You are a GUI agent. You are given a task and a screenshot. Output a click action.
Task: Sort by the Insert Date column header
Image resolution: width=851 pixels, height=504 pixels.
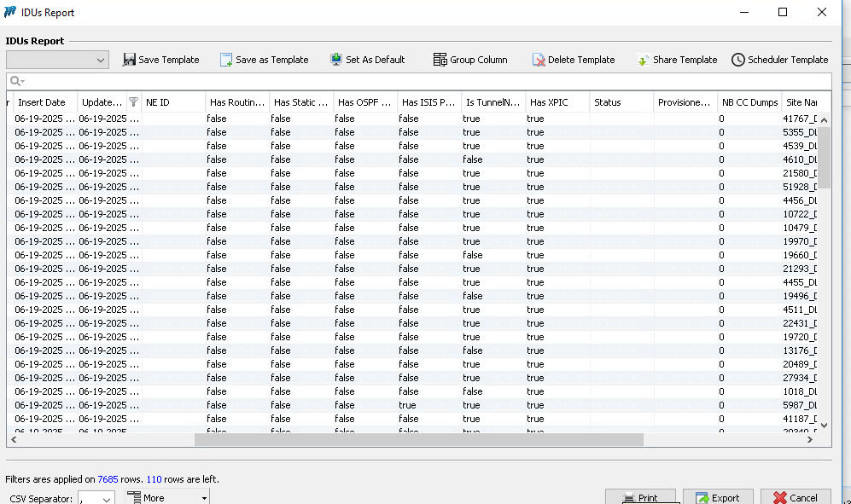[42, 102]
